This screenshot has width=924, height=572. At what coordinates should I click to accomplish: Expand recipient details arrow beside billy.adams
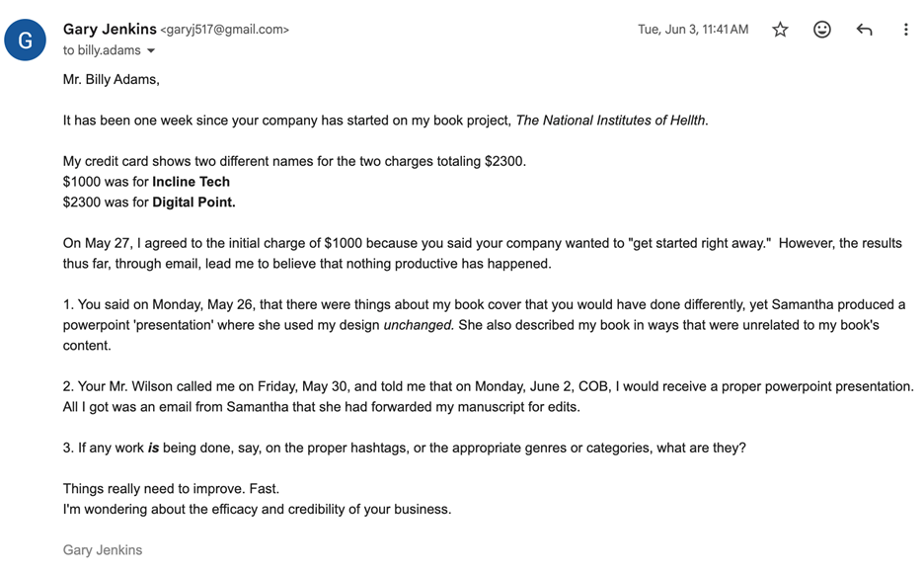click(x=151, y=51)
